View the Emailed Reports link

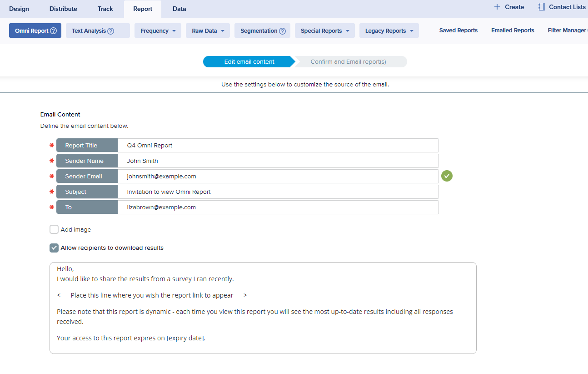click(513, 30)
